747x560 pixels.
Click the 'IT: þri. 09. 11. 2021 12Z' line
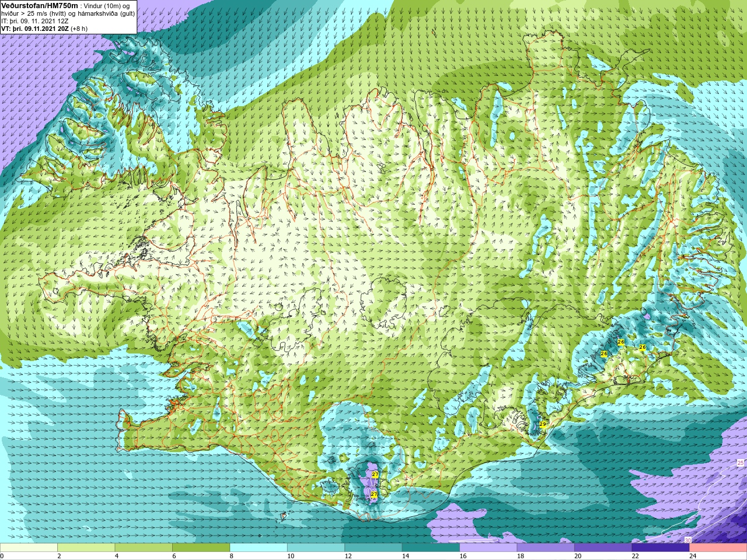click(x=35, y=21)
